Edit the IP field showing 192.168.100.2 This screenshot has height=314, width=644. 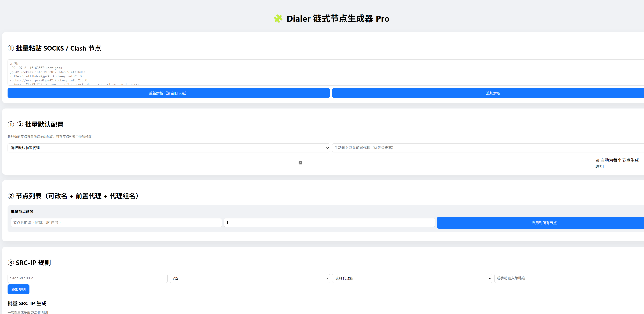(x=87, y=278)
